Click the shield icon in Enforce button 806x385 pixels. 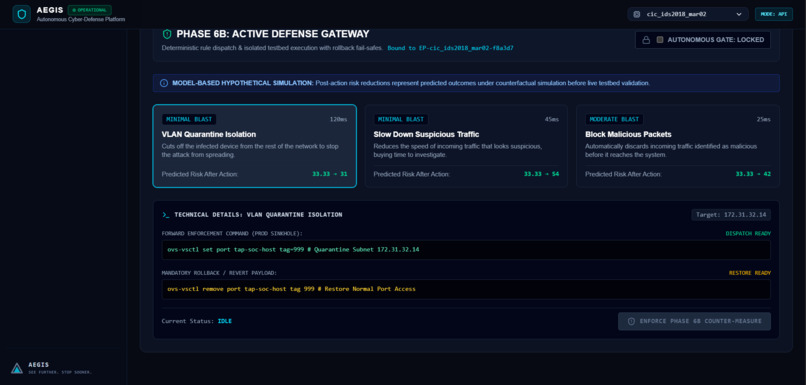tap(631, 321)
